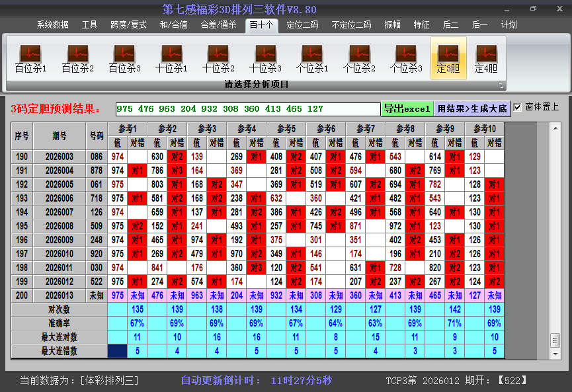Click the 导出excel button

407,108
